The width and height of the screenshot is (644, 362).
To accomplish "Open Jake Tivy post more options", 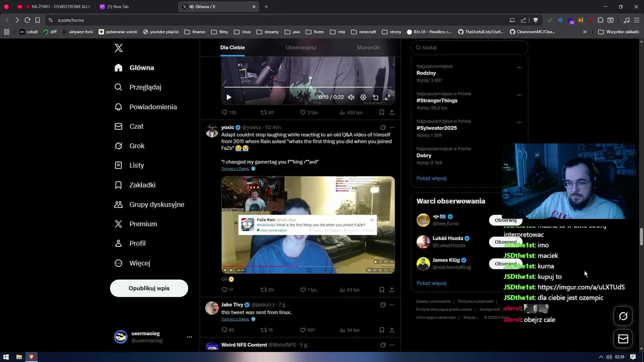I will click(392, 305).
